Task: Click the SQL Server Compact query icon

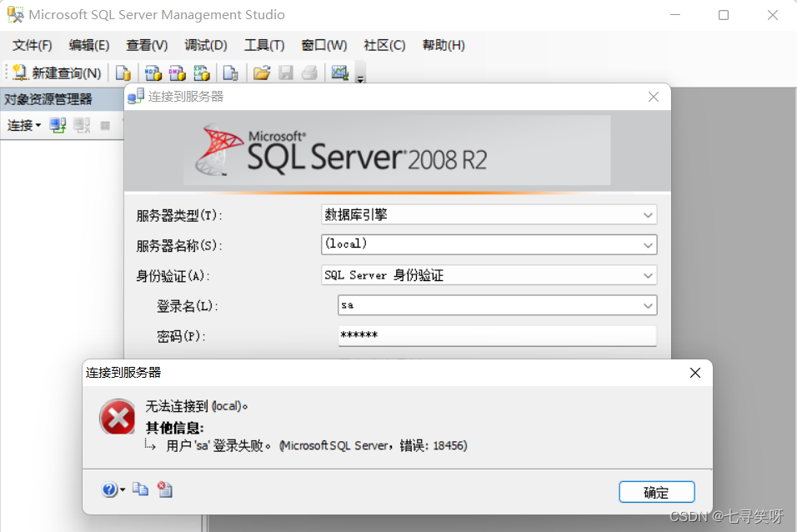Action: [231, 73]
